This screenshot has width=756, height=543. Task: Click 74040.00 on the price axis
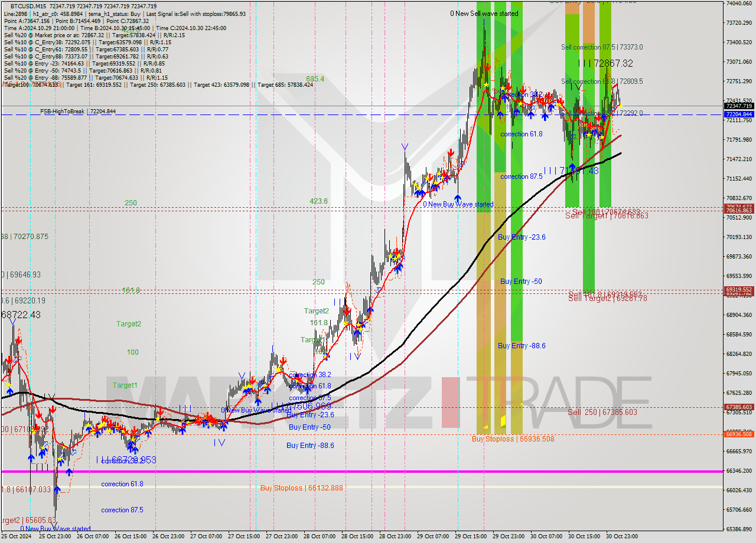pos(738,3)
